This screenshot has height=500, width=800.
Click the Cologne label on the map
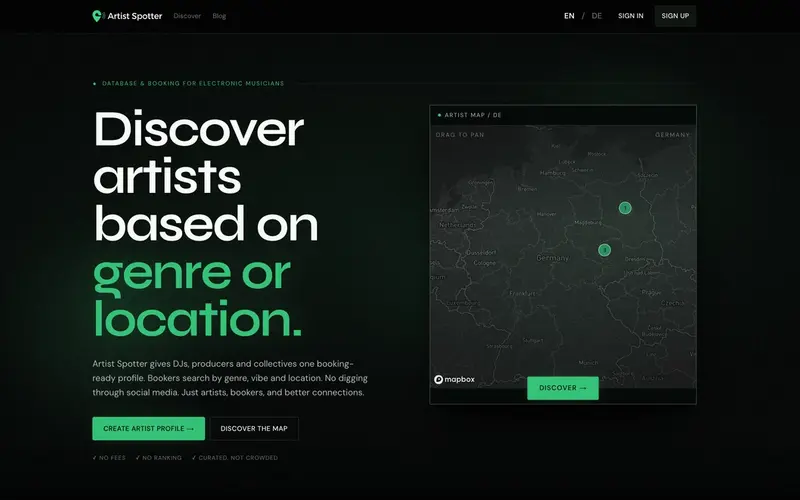[485, 263]
